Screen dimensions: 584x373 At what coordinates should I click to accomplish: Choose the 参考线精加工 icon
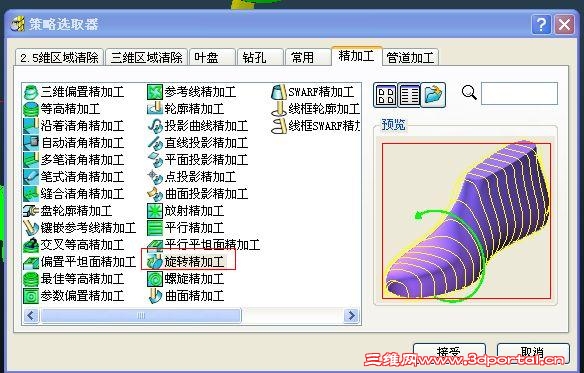(155, 92)
